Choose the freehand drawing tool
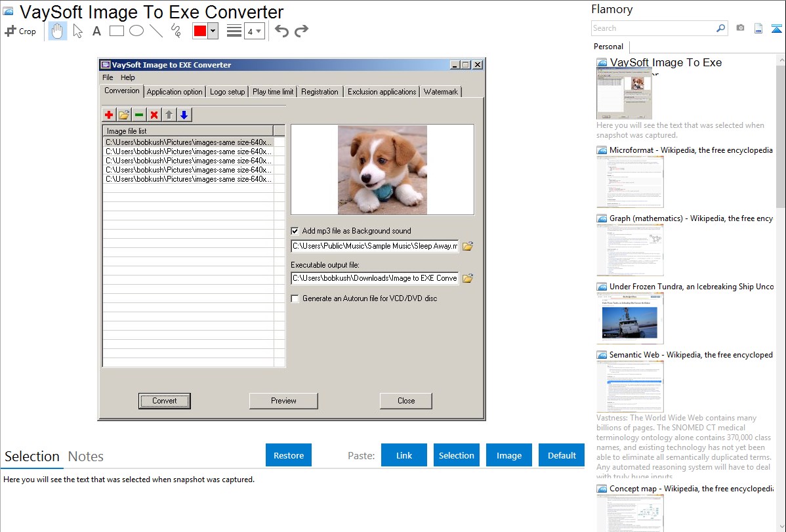Image resolution: width=786 pixels, height=532 pixels. (176, 31)
